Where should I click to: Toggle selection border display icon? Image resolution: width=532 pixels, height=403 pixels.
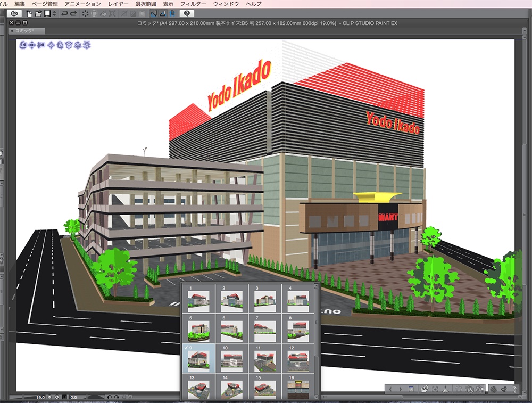point(142,14)
